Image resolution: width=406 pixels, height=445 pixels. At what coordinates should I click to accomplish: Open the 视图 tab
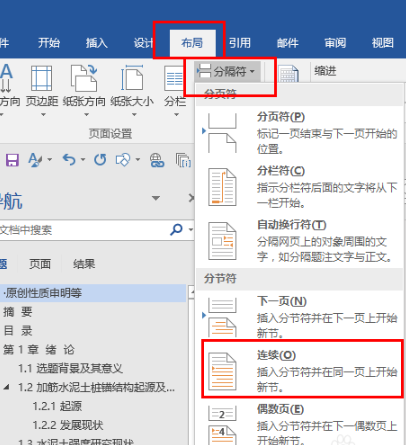tap(383, 43)
